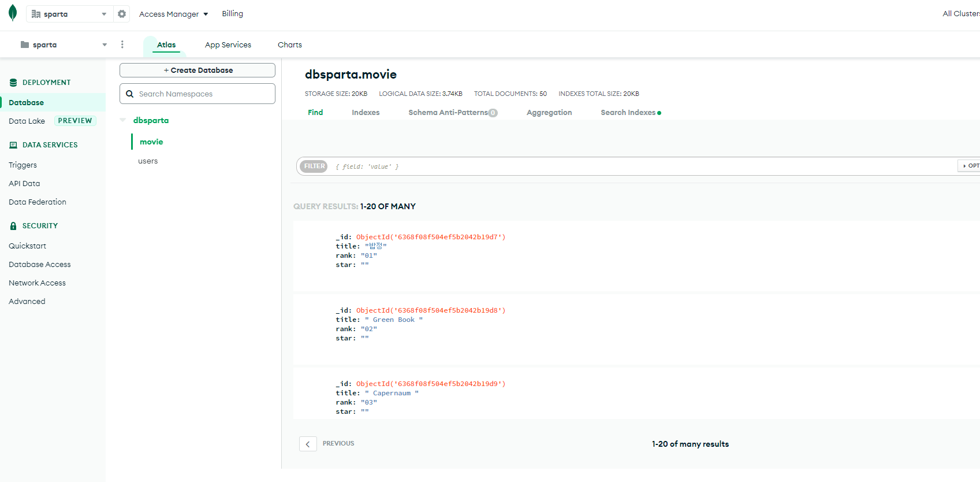Click the title value Green Book
Viewport: 980px width, 482px height.
(x=394, y=320)
